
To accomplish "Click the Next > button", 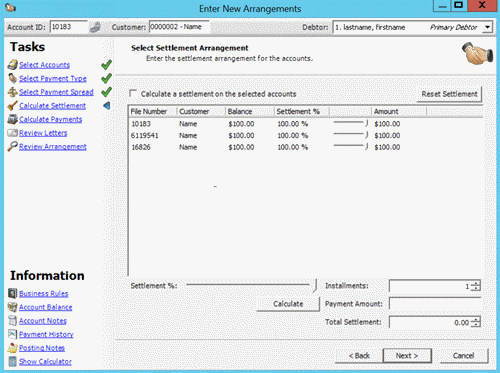I will tap(407, 356).
